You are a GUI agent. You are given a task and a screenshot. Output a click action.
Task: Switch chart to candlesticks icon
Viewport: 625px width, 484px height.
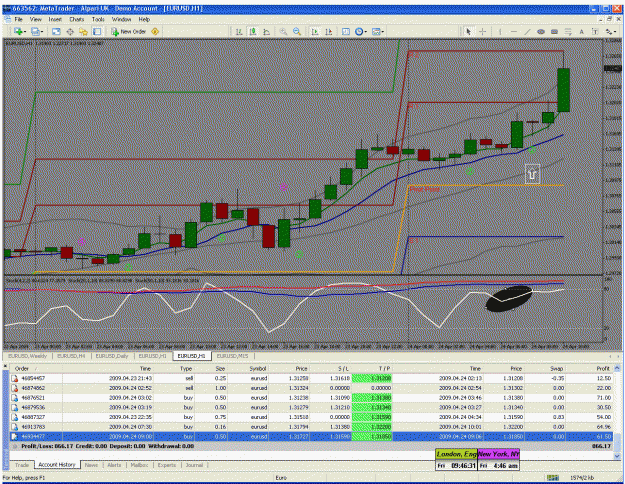(252, 31)
